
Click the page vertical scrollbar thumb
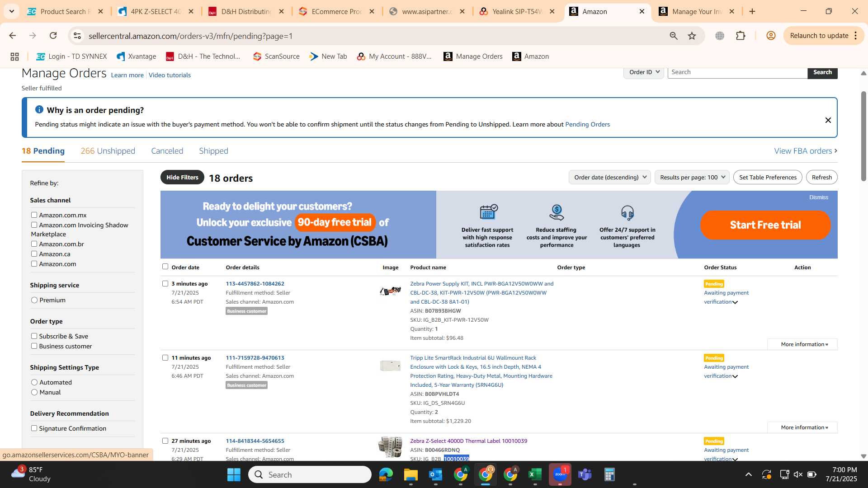(863, 136)
